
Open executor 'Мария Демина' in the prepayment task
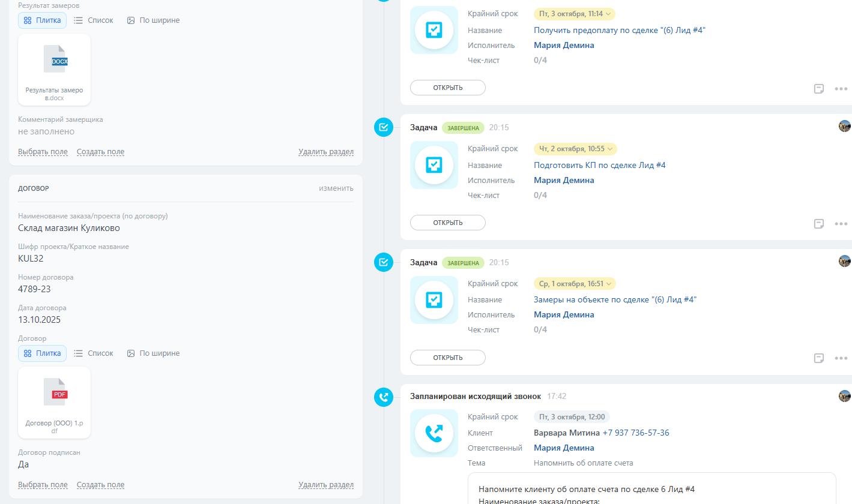[564, 45]
